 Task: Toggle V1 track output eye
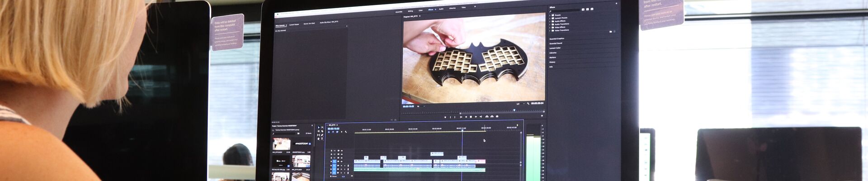tap(342, 161)
